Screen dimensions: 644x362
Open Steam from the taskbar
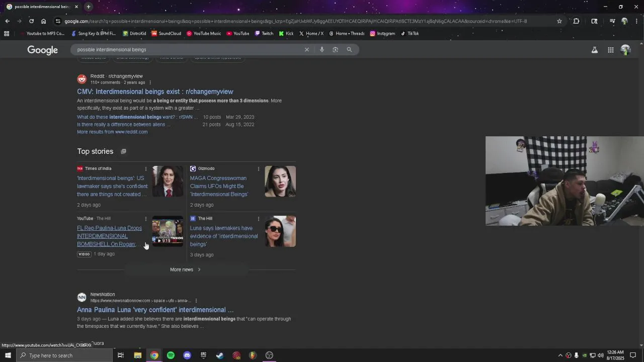click(x=220, y=355)
